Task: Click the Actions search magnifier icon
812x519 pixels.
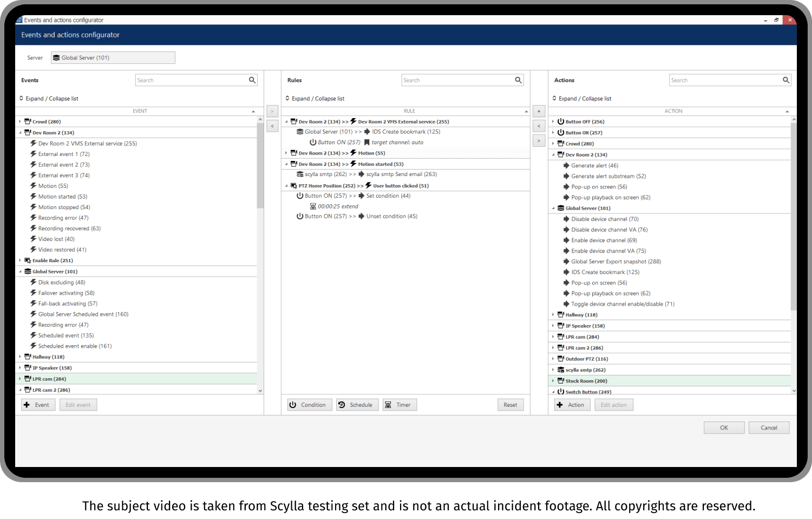Action: [x=785, y=80]
